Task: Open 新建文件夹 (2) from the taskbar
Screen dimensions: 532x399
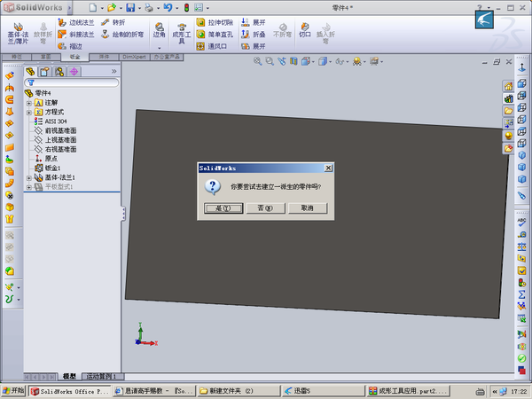Action: tap(239, 391)
